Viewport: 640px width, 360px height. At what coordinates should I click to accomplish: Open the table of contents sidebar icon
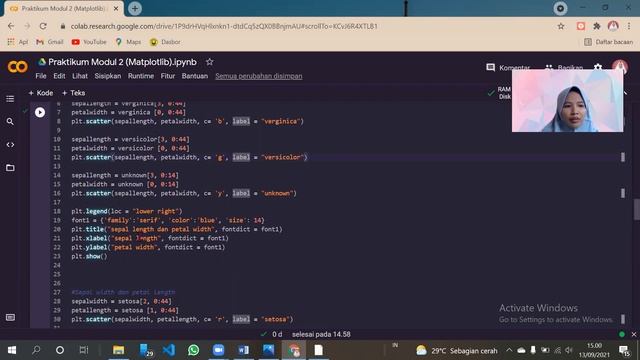tap(10, 99)
